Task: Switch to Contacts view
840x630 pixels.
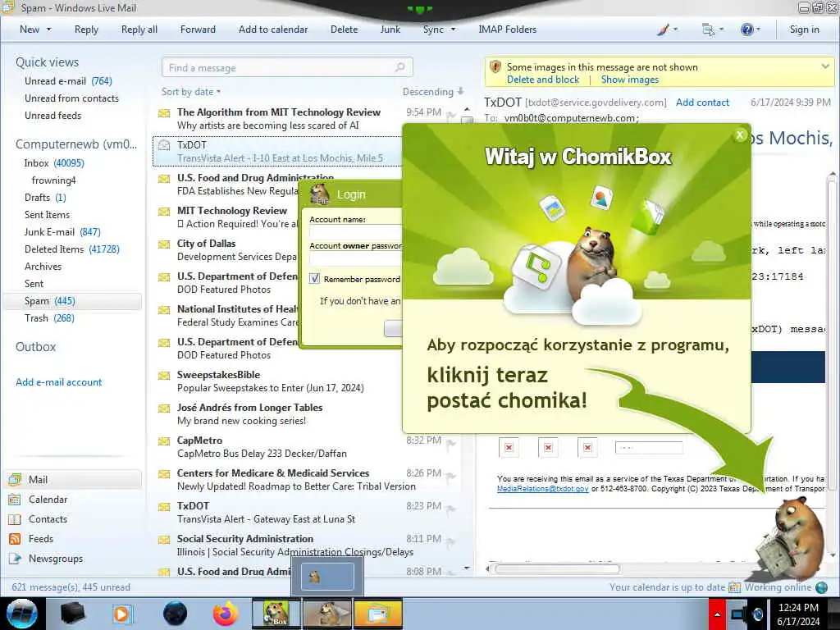Action: pyautogui.click(x=48, y=519)
